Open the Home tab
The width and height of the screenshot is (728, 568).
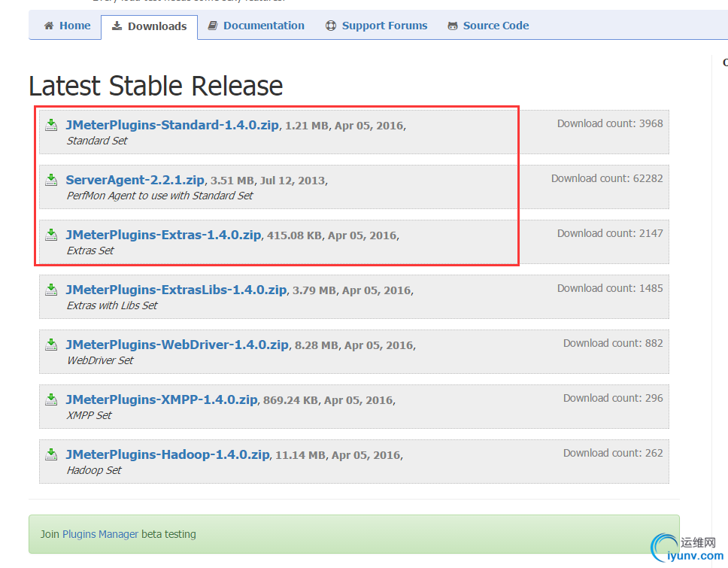click(x=68, y=26)
